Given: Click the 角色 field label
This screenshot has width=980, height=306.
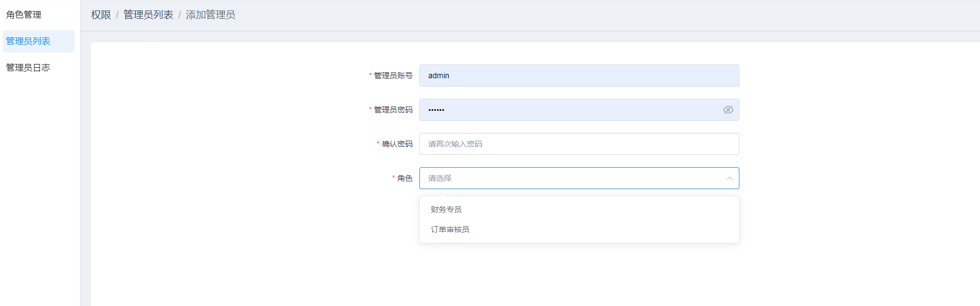Looking at the screenshot, I should [x=404, y=178].
